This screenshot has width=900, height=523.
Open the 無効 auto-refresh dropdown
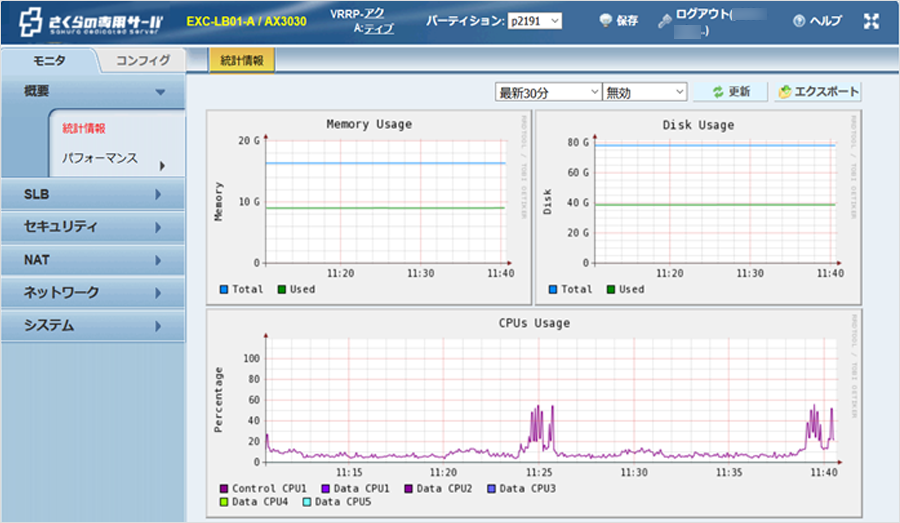[x=645, y=92]
